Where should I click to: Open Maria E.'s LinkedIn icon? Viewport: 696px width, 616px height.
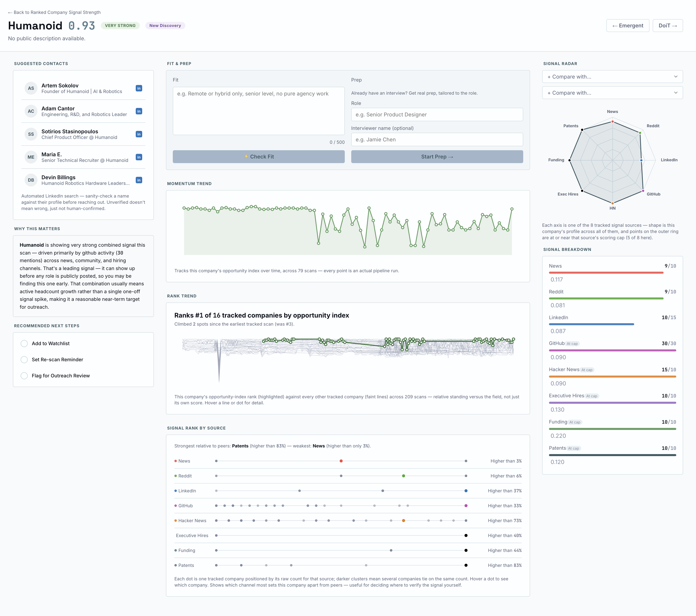(139, 157)
